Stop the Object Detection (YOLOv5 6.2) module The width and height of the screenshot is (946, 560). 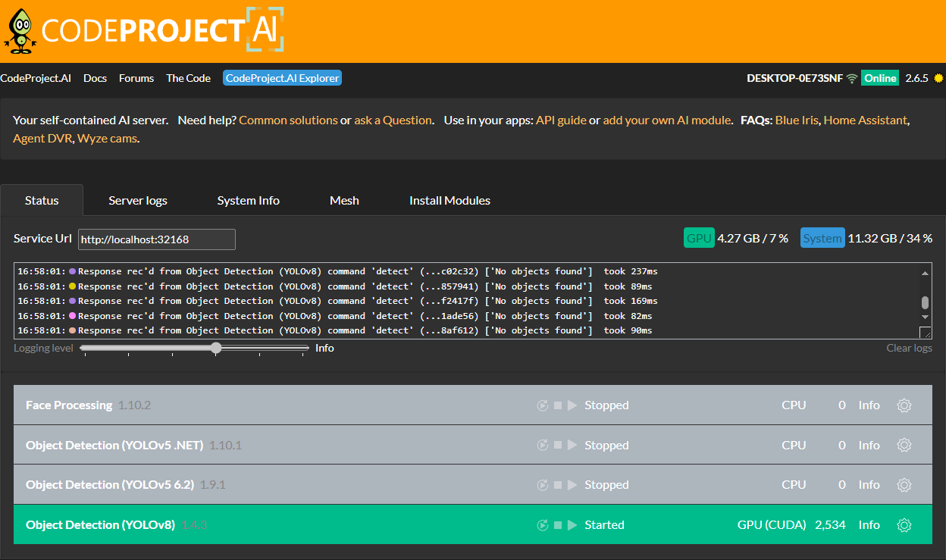click(558, 485)
